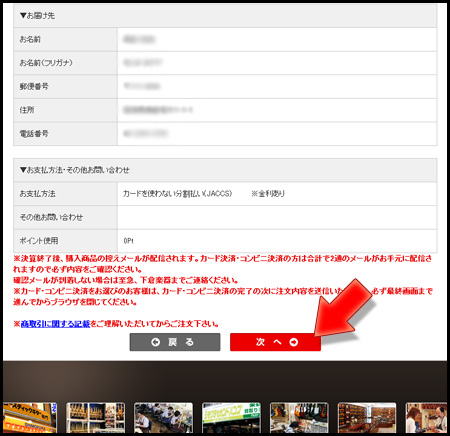The image size is (450, 436).
Task: Click the right arrow icon on 次へ button
Action: coord(294,342)
